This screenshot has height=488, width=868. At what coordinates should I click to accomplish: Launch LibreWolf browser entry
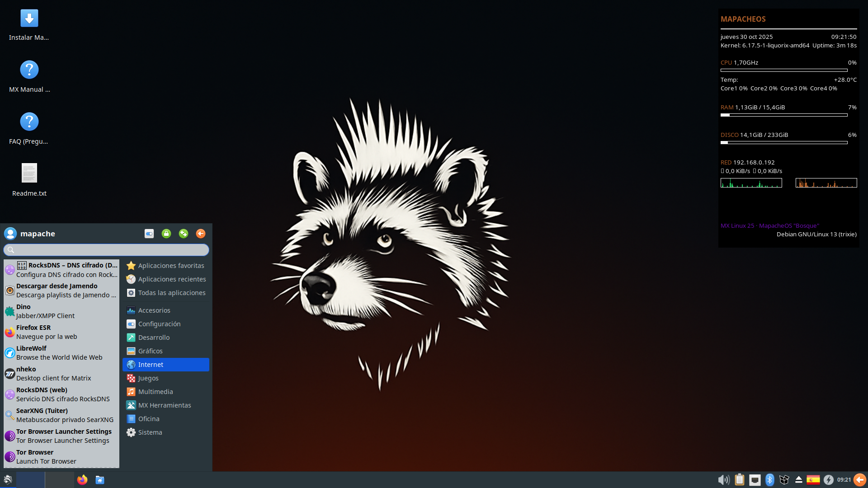[x=59, y=353]
